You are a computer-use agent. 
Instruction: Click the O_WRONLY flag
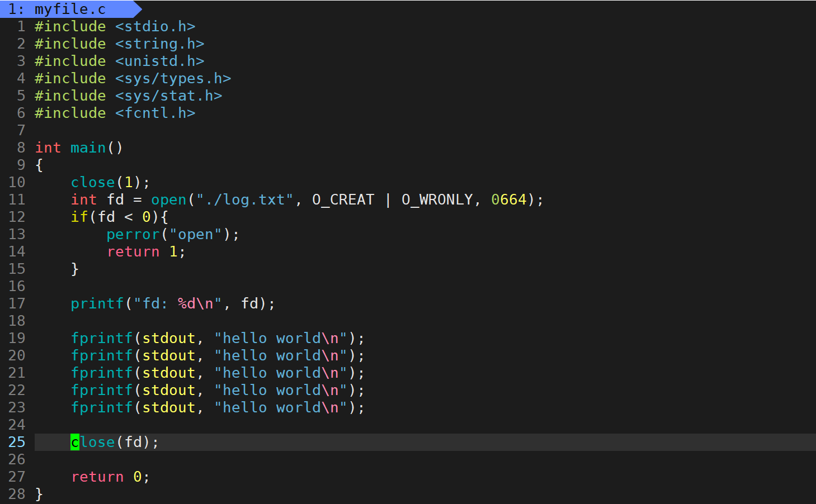[437, 199]
